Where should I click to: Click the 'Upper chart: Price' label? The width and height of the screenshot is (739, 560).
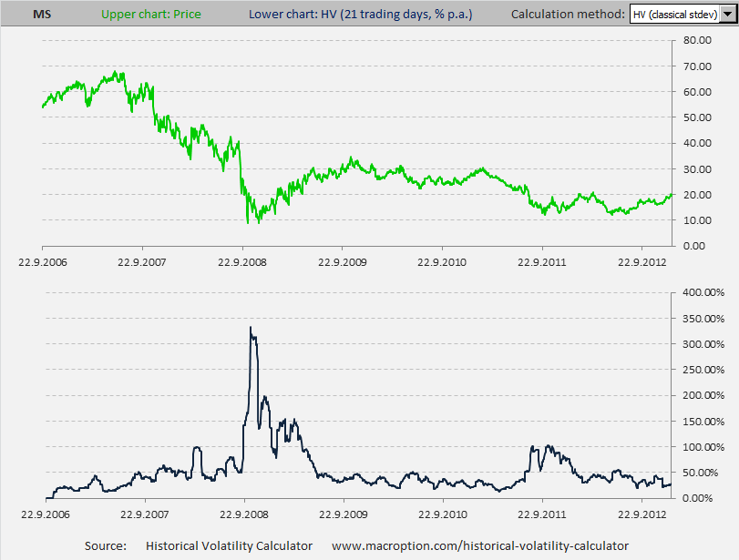click(x=151, y=15)
